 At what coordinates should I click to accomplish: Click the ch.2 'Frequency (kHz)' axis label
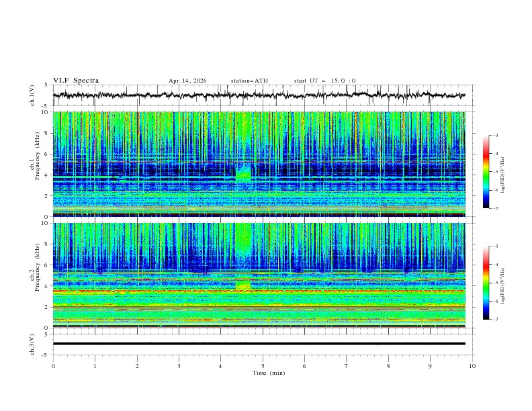37,267
